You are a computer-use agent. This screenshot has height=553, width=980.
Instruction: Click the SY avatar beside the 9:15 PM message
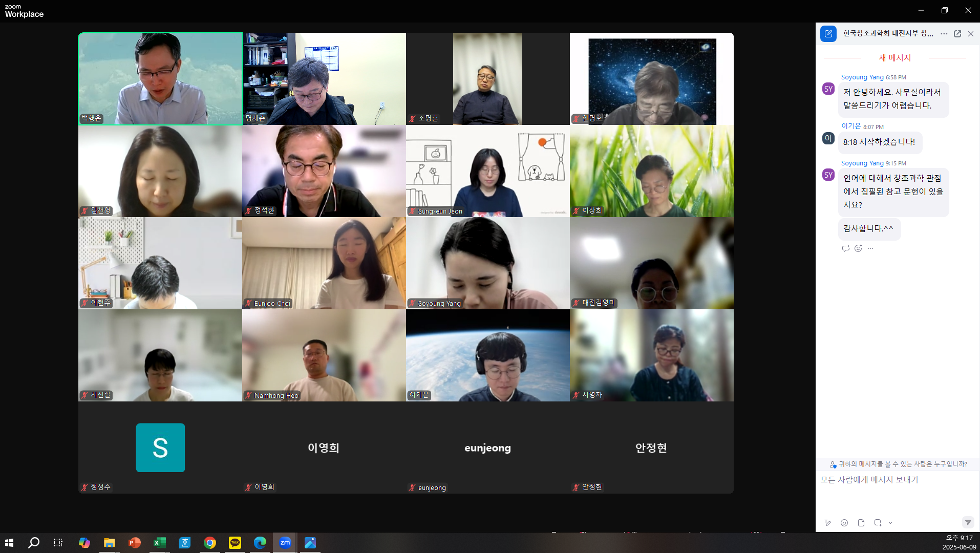(828, 175)
